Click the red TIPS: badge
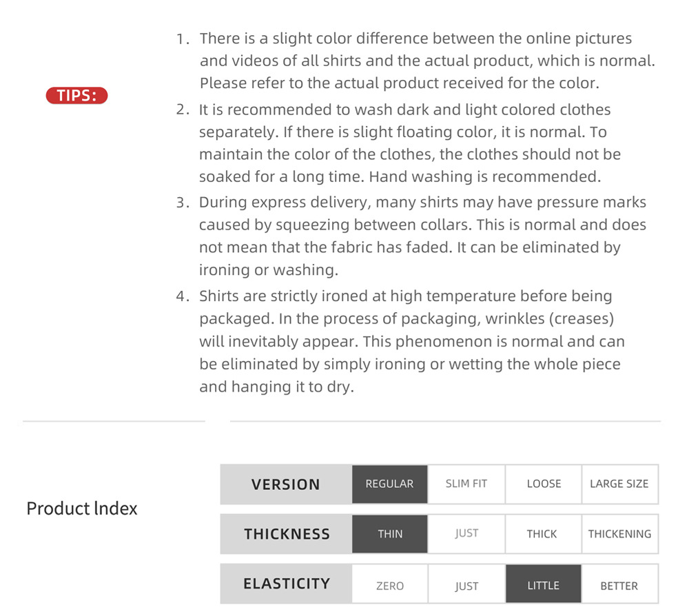Image resolution: width=689 pixels, height=616 pixels. click(76, 95)
